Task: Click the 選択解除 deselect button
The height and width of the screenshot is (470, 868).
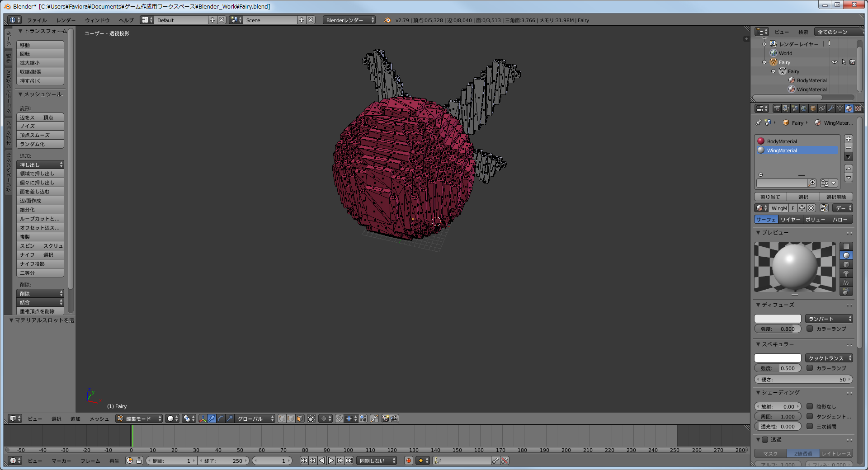Action: tap(836, 197)
